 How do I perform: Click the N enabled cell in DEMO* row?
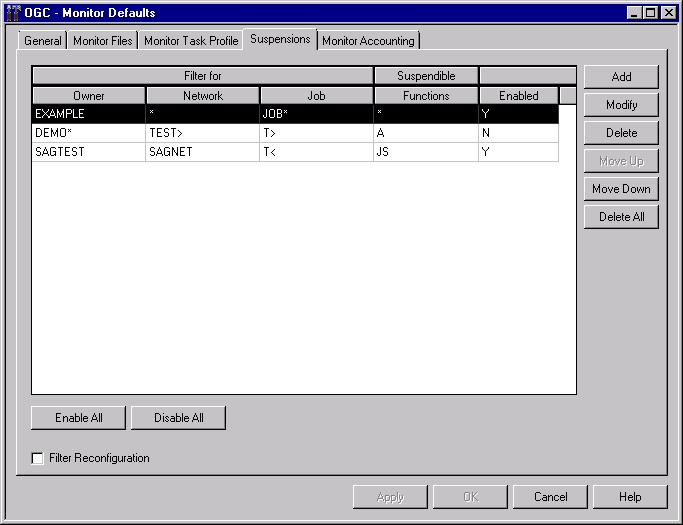pyautogui.click(x=519, y=133)
